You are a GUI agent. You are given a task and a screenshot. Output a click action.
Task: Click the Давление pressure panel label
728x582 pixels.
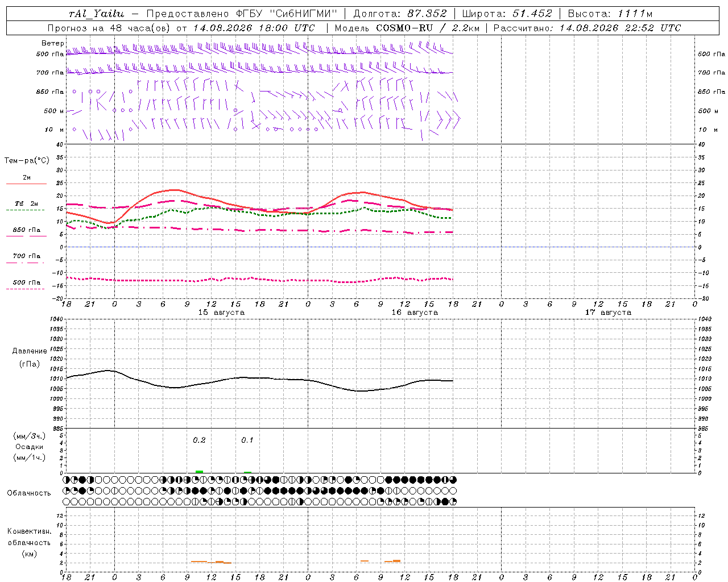tap(30, 351)
